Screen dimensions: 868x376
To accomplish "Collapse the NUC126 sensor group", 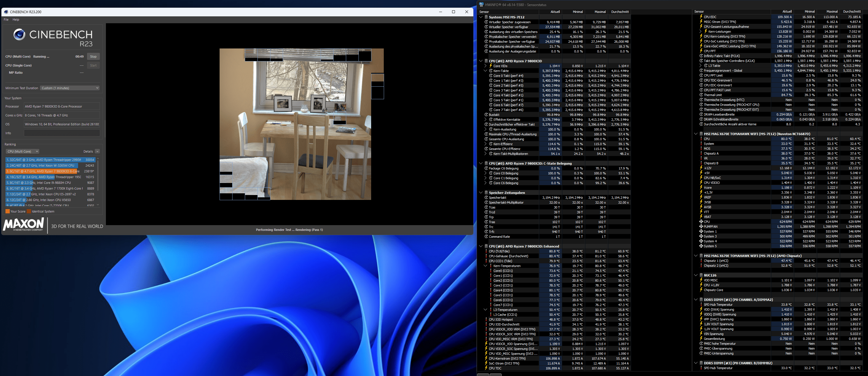I will (696, 275).
